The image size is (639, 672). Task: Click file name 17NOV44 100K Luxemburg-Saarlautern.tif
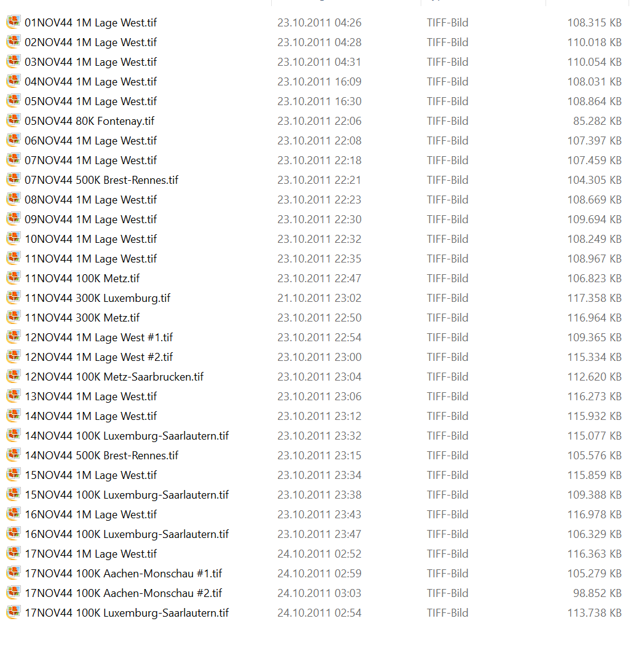tap(126, 613)
